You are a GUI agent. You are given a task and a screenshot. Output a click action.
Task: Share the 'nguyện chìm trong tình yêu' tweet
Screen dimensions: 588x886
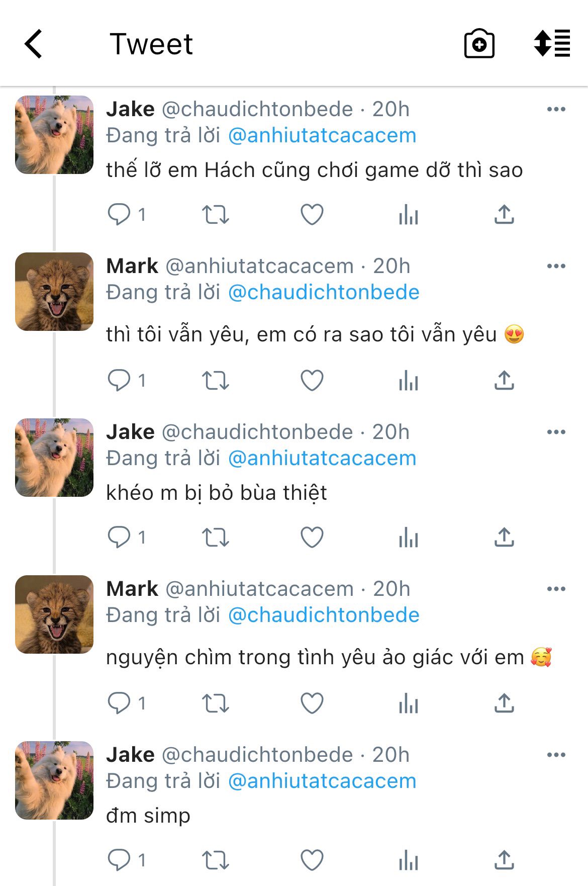coord(504,703)
